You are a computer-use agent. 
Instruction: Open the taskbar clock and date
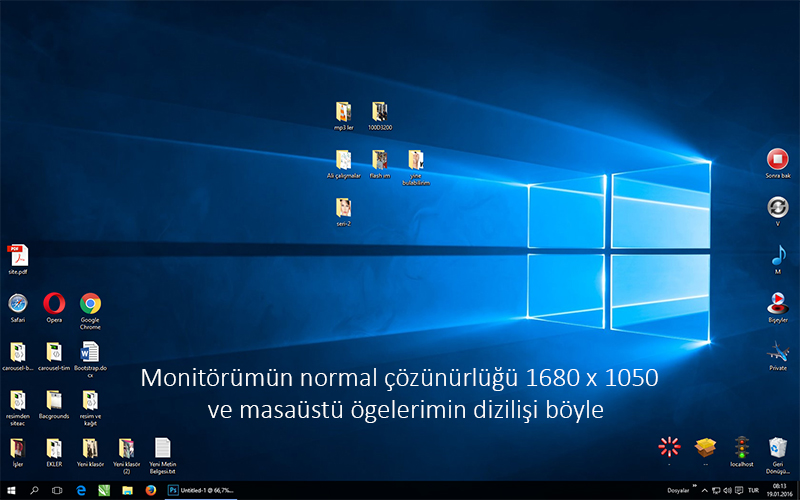779,490
